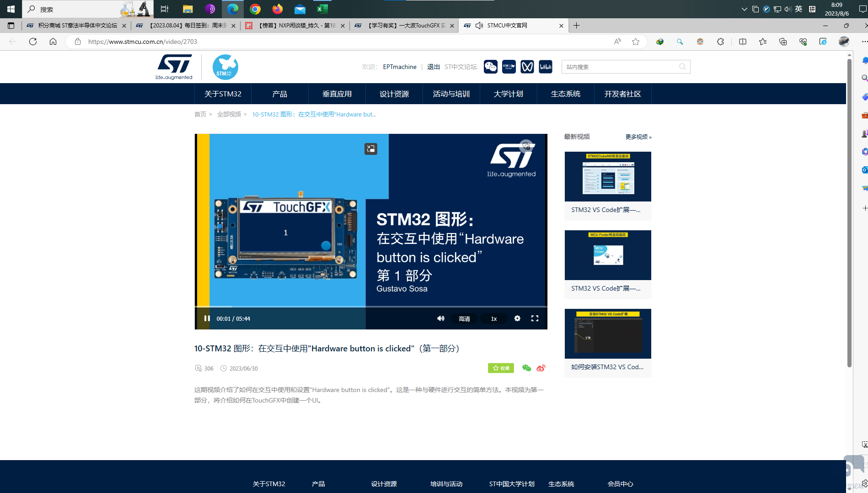Click the 关于STM32 footer link
868x493 pixels.
pos(269,484)
